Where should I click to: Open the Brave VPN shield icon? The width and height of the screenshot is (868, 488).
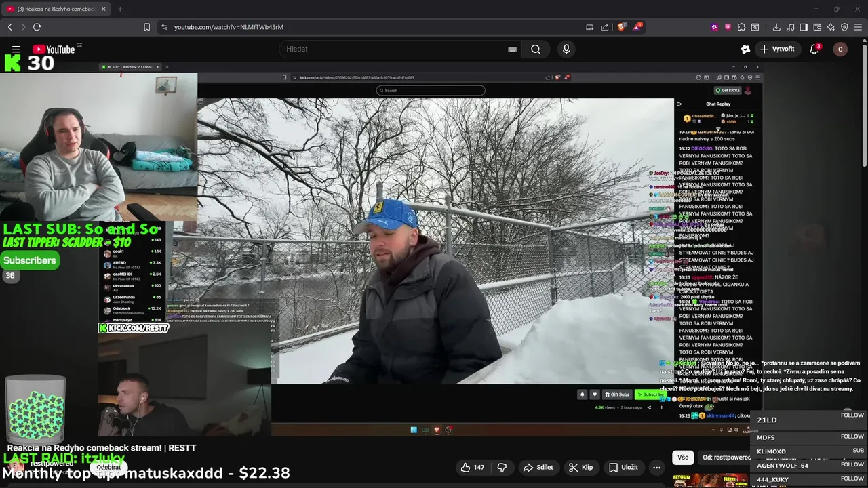(x=844, y=27)
